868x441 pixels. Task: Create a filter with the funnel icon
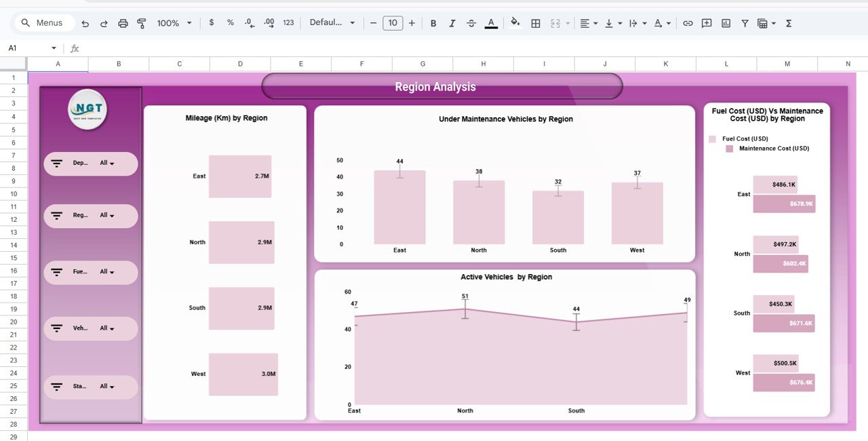(x=744, y=22)
